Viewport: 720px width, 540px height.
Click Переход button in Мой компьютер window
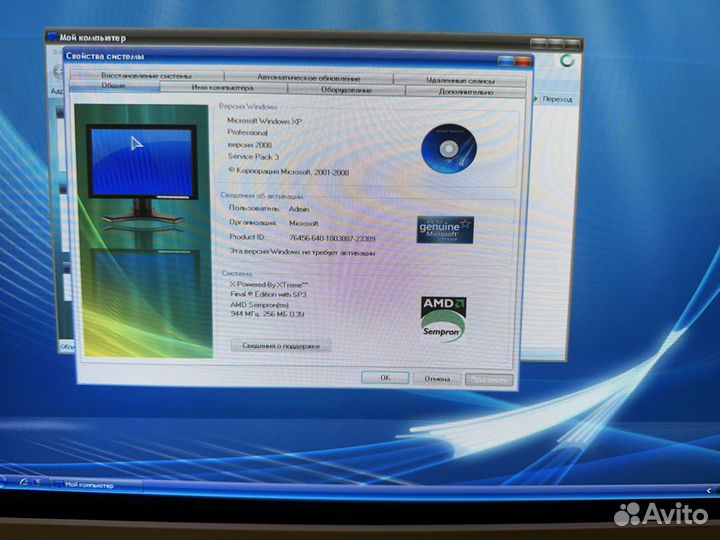(x=553, y=99)
